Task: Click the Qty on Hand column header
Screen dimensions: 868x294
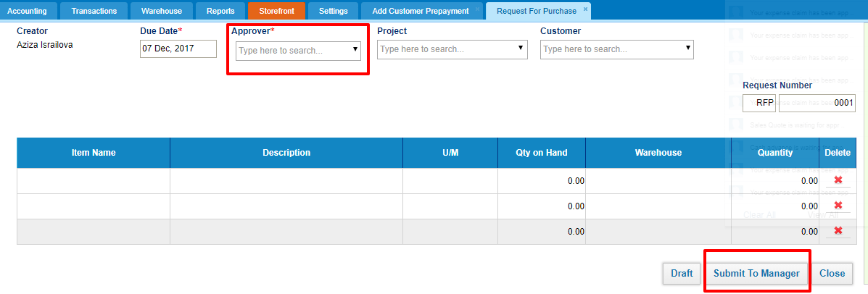Action: tap(542, 153)
